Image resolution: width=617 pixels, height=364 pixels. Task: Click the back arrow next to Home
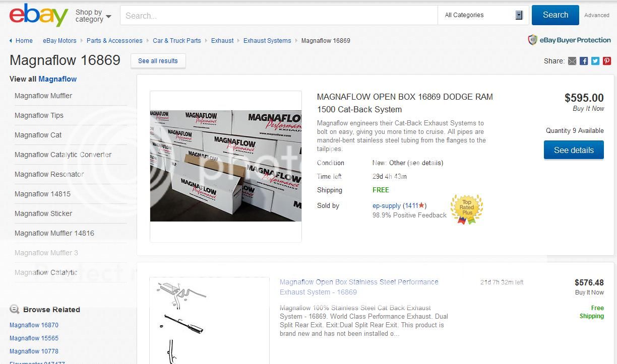12,41
